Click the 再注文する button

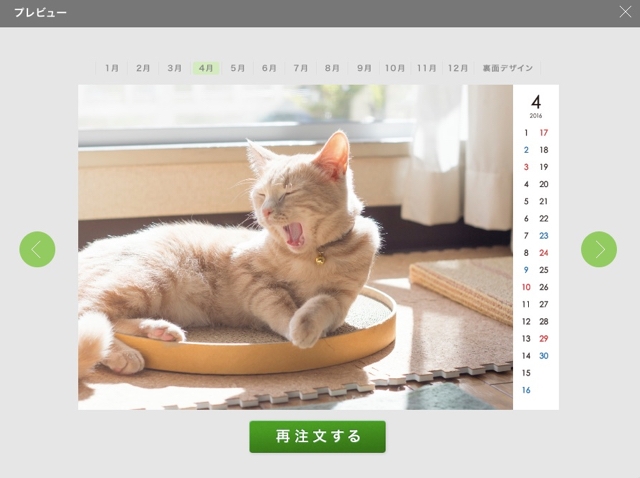click(x=318, y=436)
